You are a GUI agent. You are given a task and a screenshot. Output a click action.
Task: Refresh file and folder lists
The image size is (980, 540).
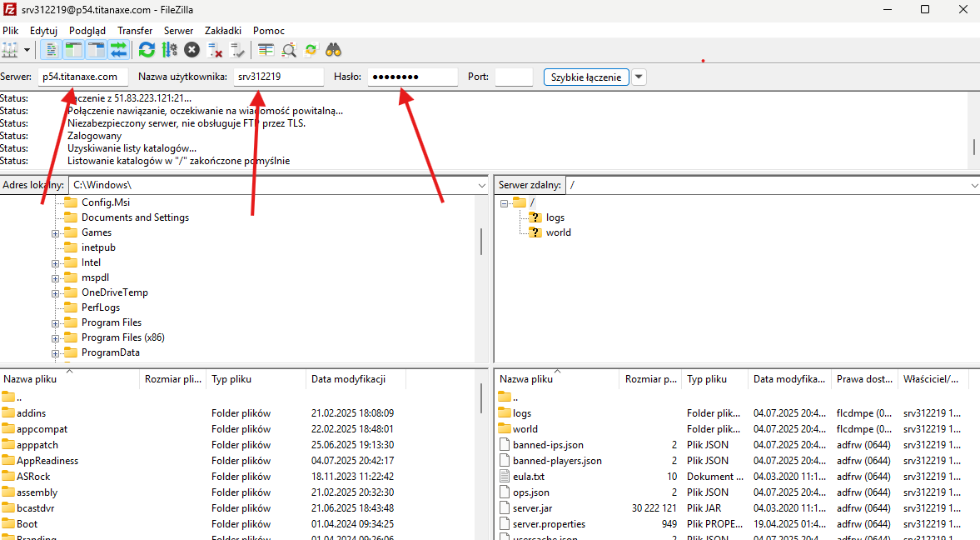click(x=147, y=50)
